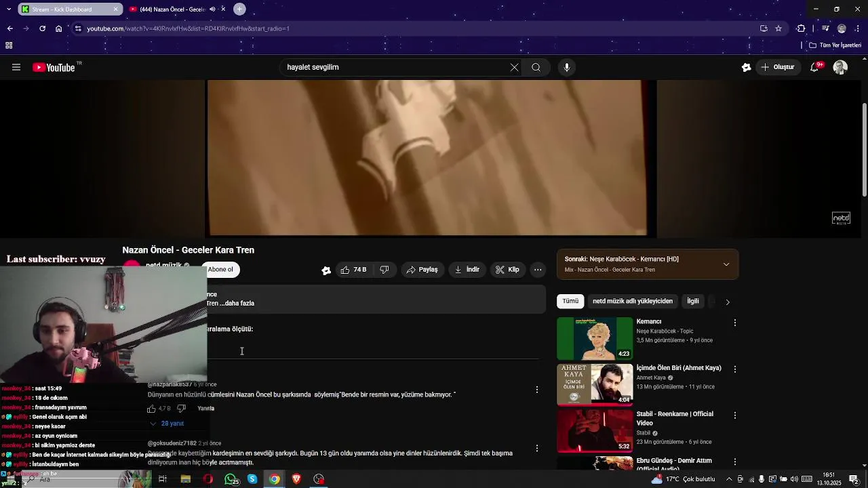The image size is (868, 488).
Task: Open YouTube notifications bell
Action: (816, 67)
